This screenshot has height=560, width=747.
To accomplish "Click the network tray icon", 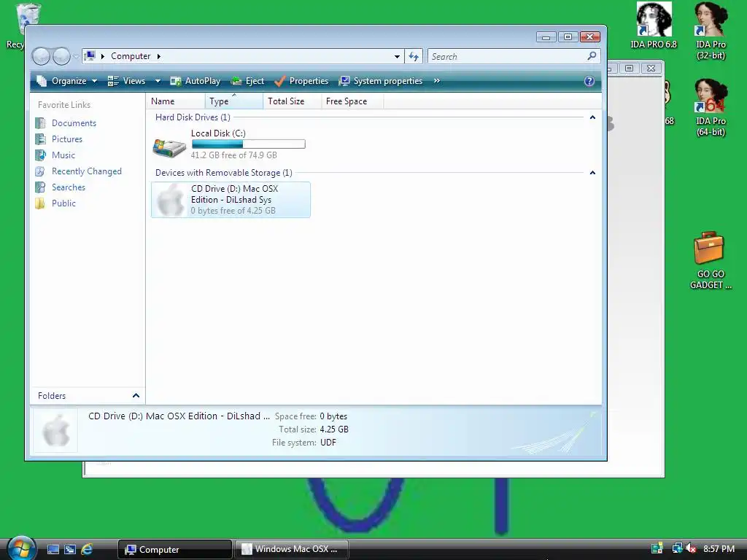I will [x=676, y=548].
